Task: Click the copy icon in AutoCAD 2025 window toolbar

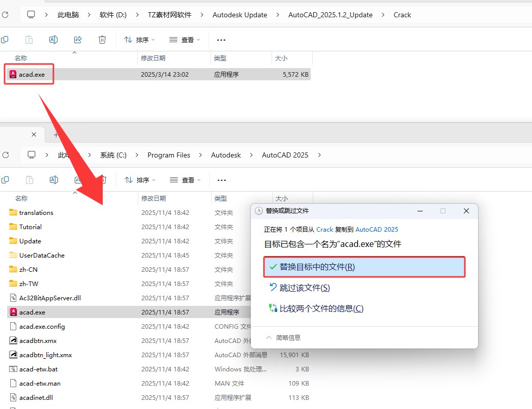Action: (5, 180)
